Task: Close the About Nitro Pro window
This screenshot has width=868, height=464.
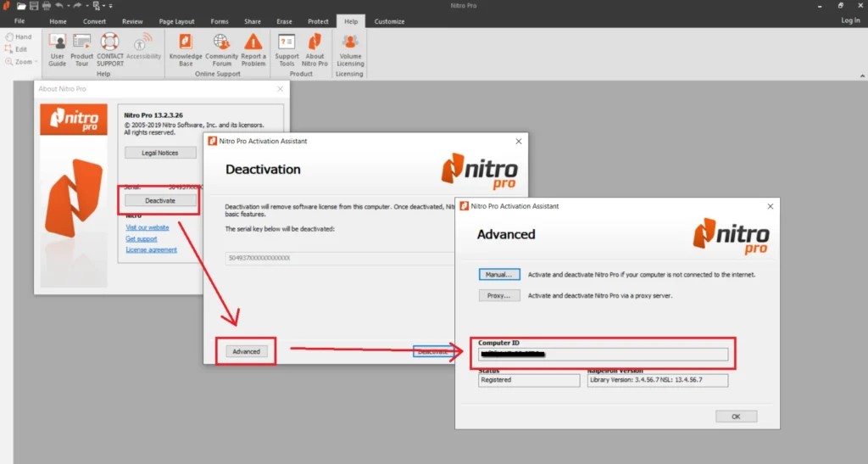Action: (280, 88)
